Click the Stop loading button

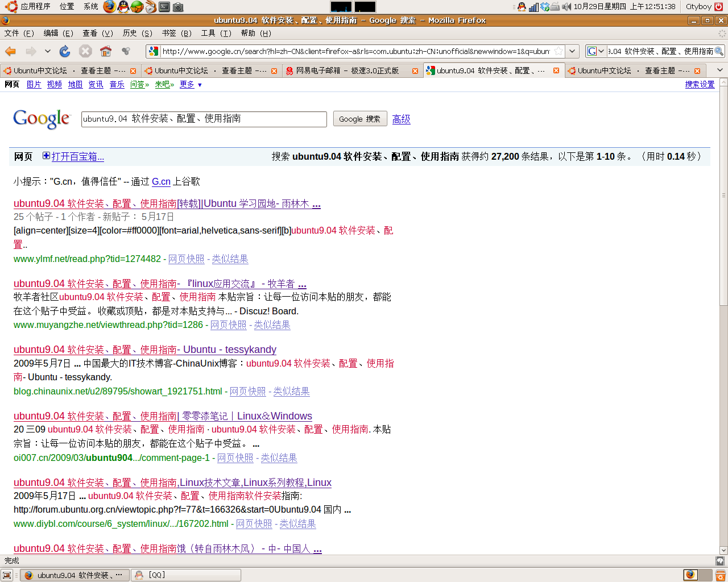85,51
